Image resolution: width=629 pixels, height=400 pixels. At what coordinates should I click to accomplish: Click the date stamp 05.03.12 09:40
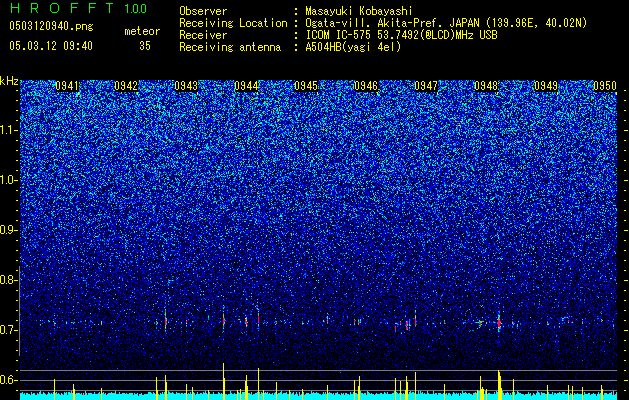[x=51, y=46]
